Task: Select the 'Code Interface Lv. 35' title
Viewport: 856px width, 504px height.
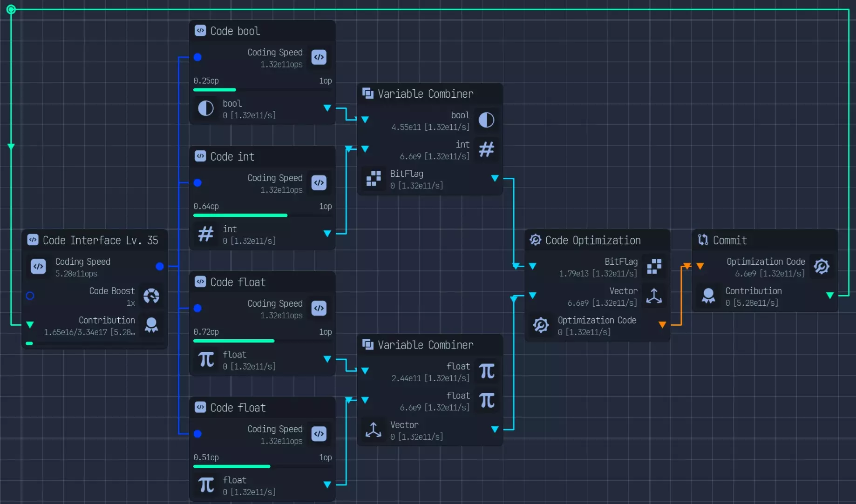Action: click(101, 240)
